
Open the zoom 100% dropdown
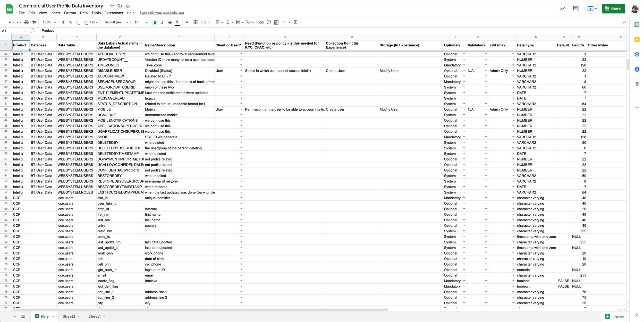(x=49, y=22)
